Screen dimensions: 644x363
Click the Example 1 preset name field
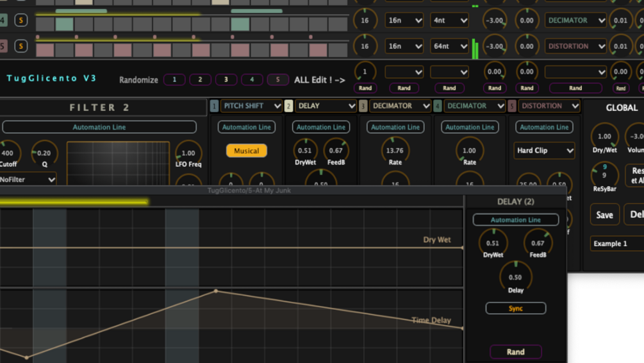pos(617,243)
